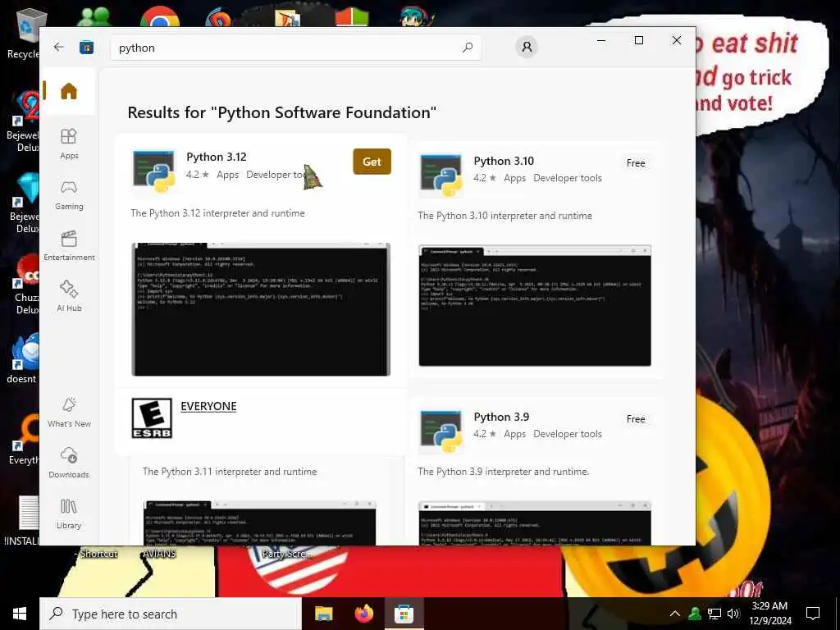Screen dimensions: 840x630
Task: Select the Chrome desktop icon behind the Store
Action: point(160,16)
